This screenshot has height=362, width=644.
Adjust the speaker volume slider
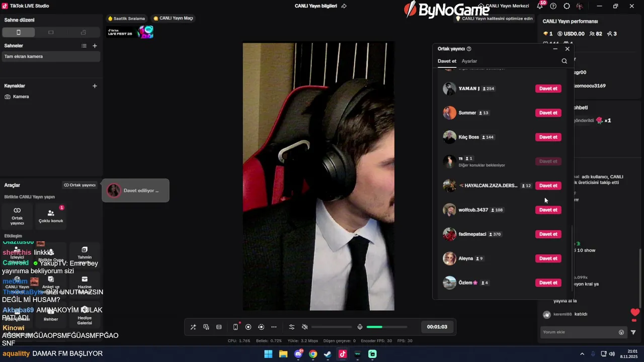pyautogui.click(x=332, y=327)
